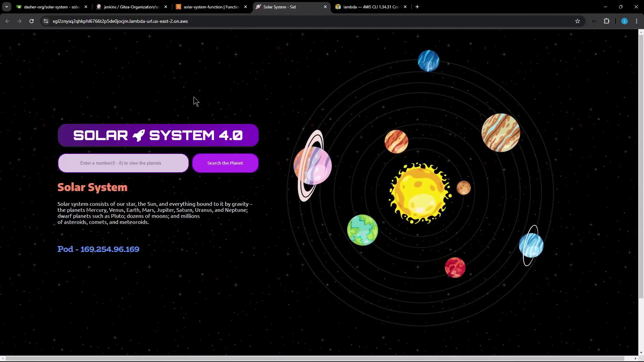
Task: Focus the planet number input field
Action: 123,163
